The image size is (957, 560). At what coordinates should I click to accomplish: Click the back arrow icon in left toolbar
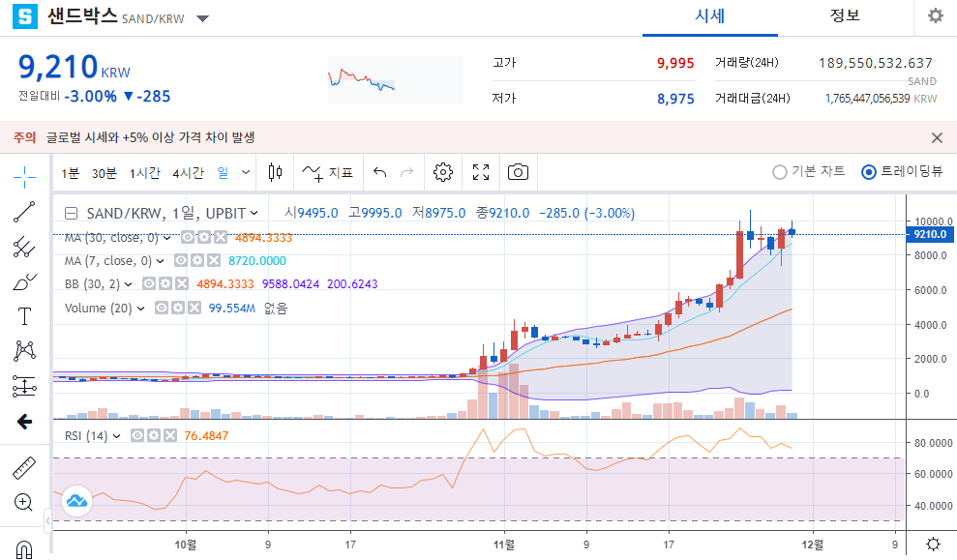24,422
